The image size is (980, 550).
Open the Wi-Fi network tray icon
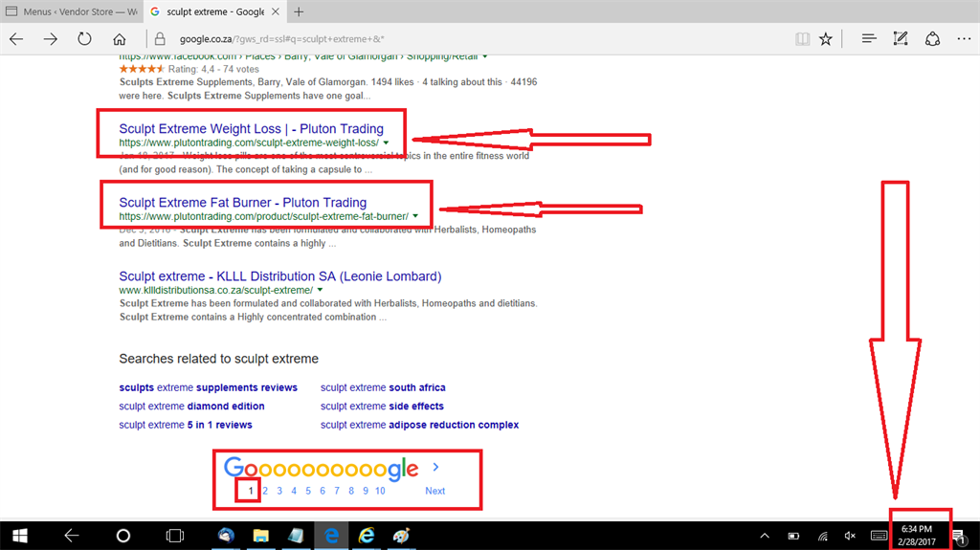(x=822, y=536)
